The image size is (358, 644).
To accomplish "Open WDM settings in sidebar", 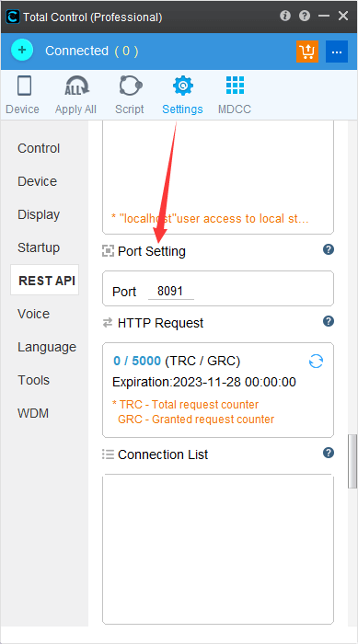I will pos(33,413).
